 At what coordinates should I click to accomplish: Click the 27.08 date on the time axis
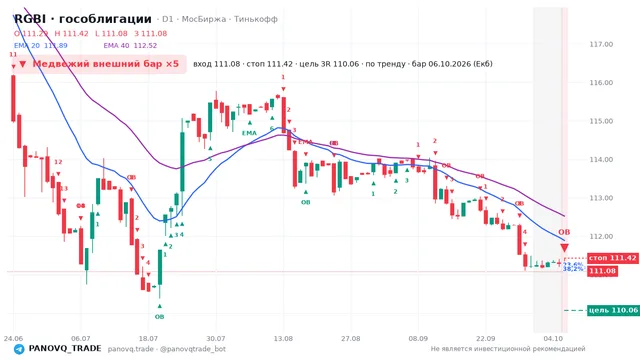coord(351,338)
